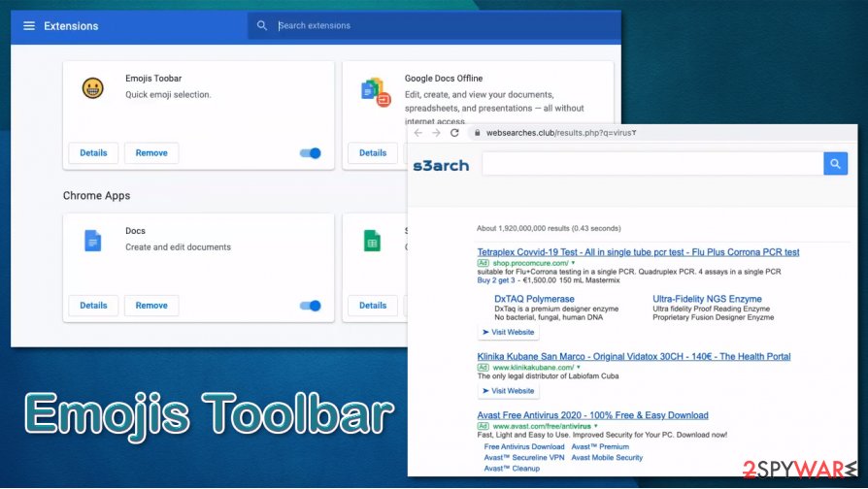Turn off the Docs app toggle
This screenshot has width=868, height=489.
point(311,306)
